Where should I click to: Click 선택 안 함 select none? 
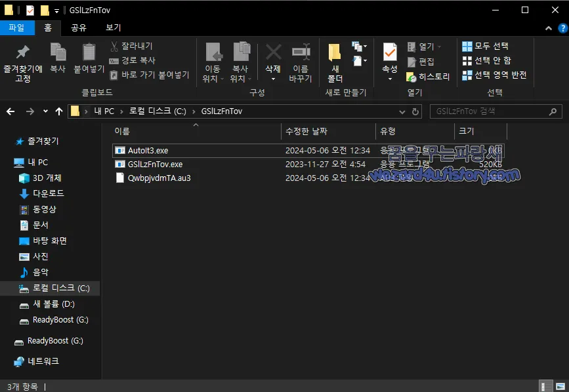point(486,60)
